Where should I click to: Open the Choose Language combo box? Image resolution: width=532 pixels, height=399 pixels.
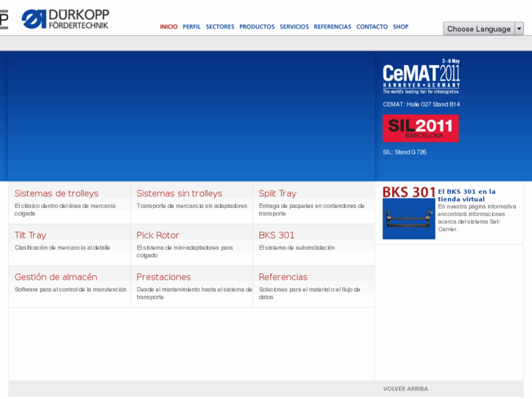coord(483,29)
